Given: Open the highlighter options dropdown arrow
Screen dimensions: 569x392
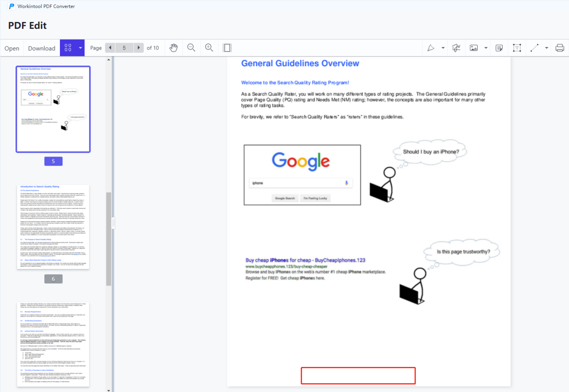Looking at the screenshot, I should pos(443,48).
